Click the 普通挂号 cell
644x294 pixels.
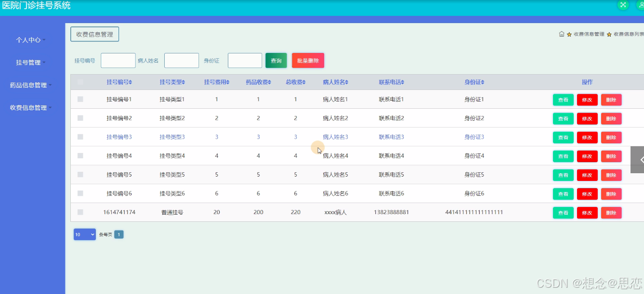coord(172,212)
